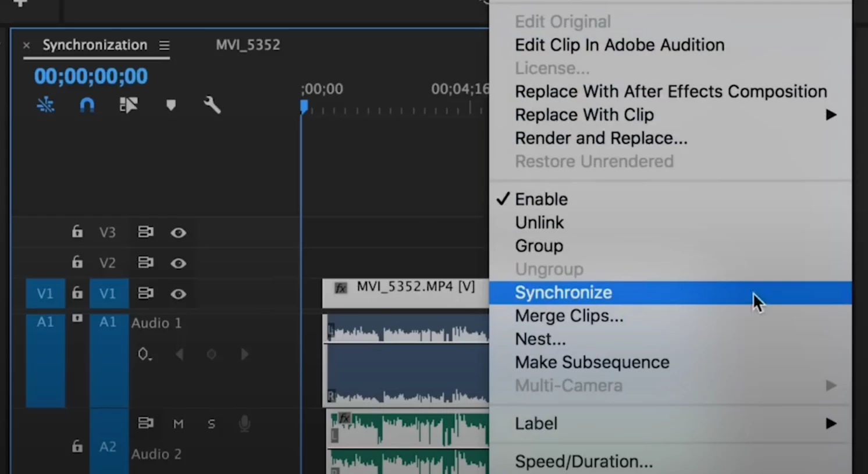Image resolution: width=868 pixels, height=474 pixels.
Task: Select V1 source patching indicator
Action: (x=45, y=293)
